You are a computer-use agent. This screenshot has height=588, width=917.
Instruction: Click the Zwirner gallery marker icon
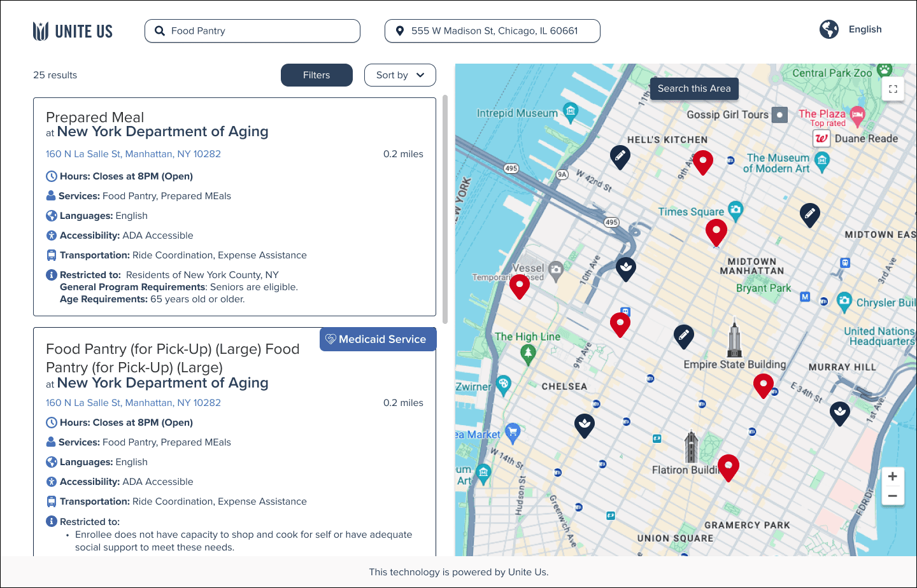click(504, 385)
